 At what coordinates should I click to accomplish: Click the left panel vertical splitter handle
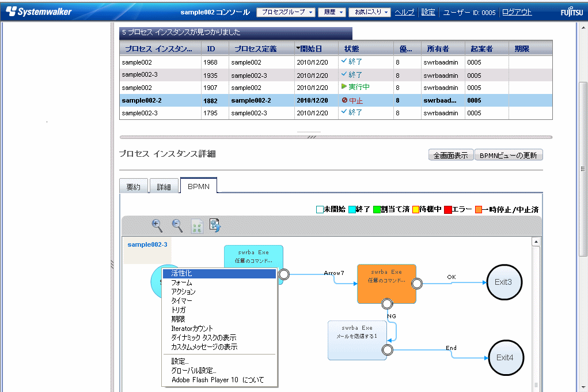[112, 265]
